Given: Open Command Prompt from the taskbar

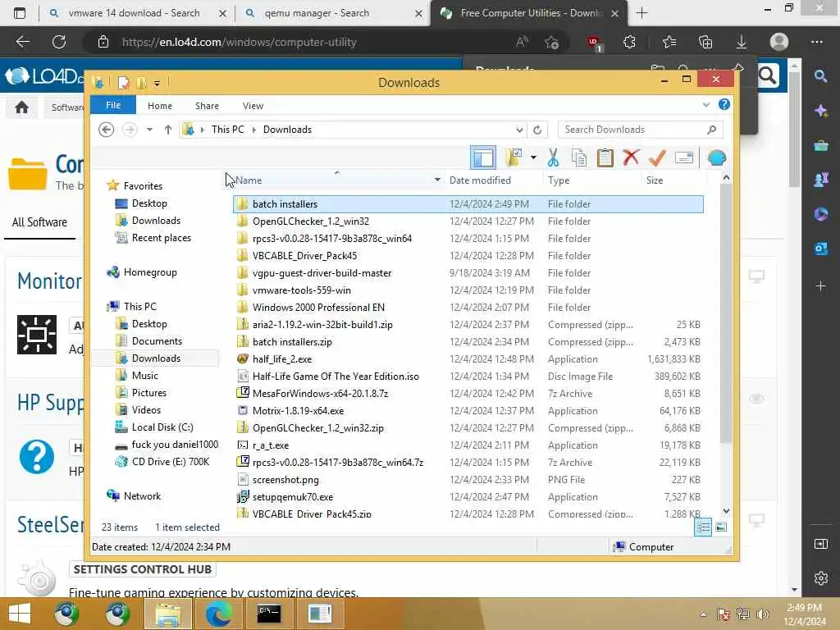Looking at the screenshot, I should tap(269, 614).
